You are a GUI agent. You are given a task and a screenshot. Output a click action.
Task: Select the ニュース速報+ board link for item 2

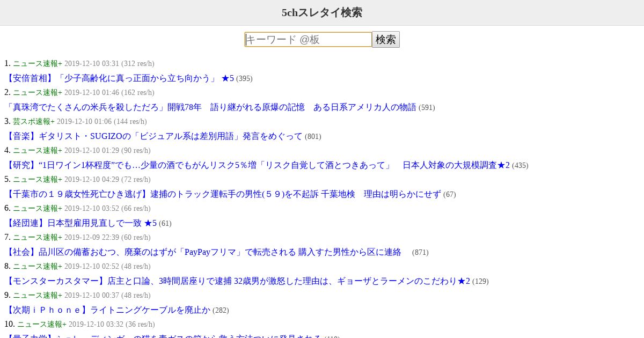[38, 92]
